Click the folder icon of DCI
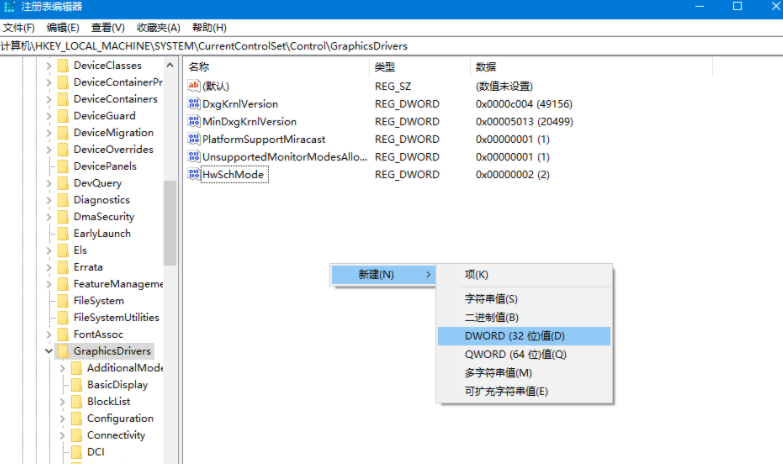The width and height of the screenshot is (783, 464). 76,452
